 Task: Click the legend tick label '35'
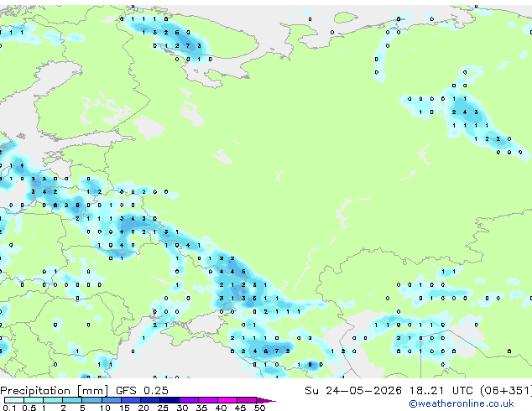[x=201, y=408]
